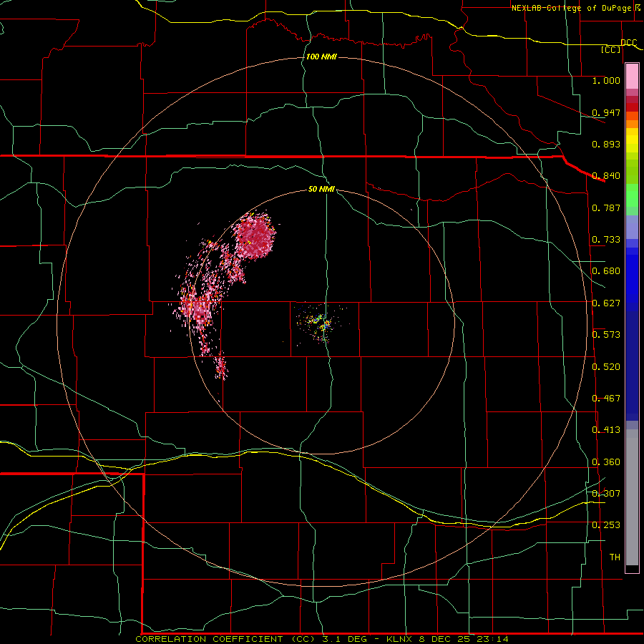Select the 0.253 legend value
The image size is (644, 644).
point(606,525)
